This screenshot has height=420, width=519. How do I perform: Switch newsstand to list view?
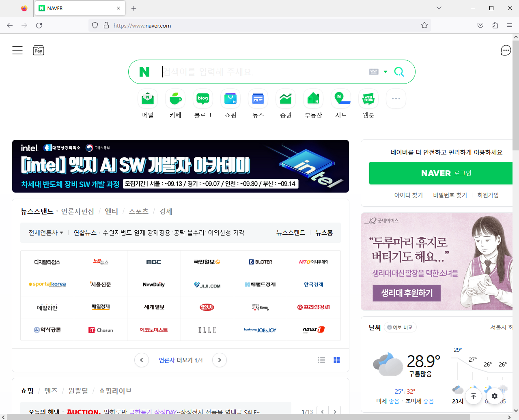(x=321, y=360)
